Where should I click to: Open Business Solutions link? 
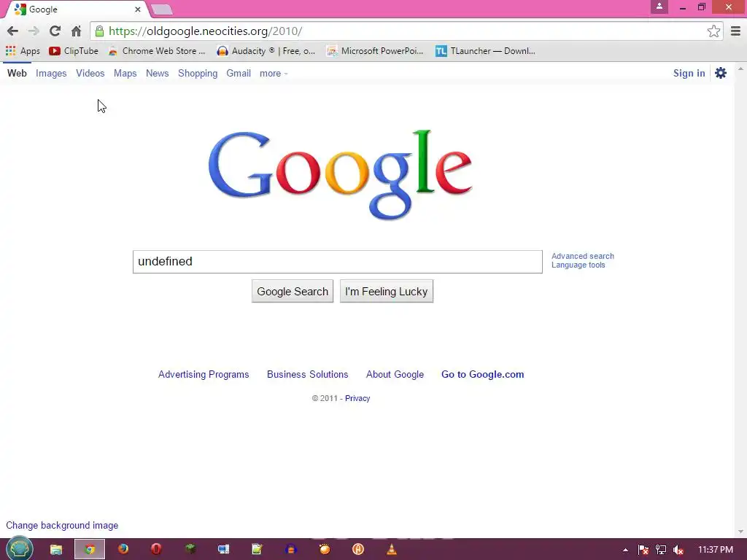(x=307, y=374)
